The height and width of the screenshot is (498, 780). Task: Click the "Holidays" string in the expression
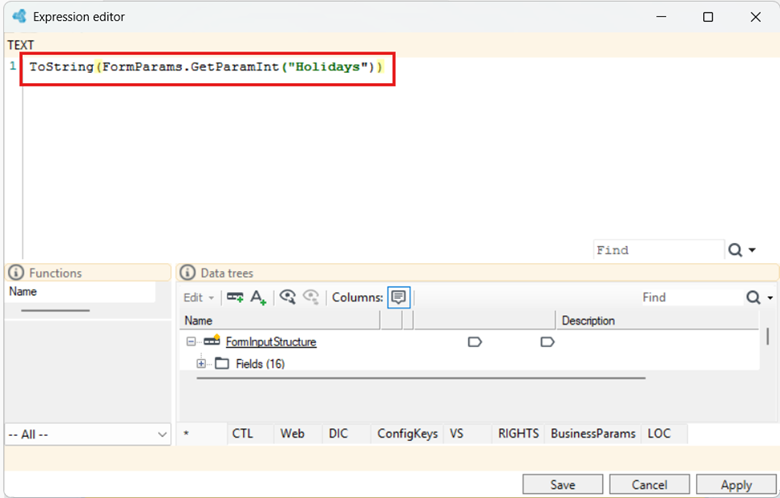328,67
